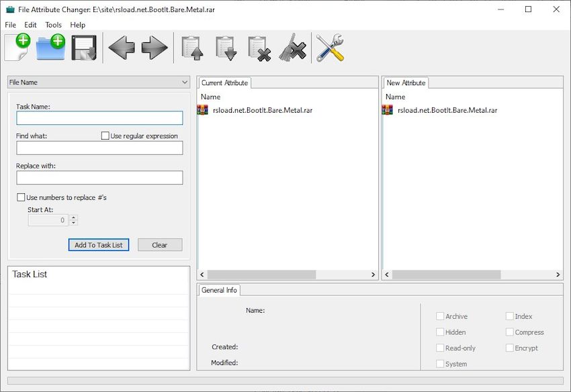Screen dimensions: 571x392
Task: Click the Clear button
Action: pos(159,245)
